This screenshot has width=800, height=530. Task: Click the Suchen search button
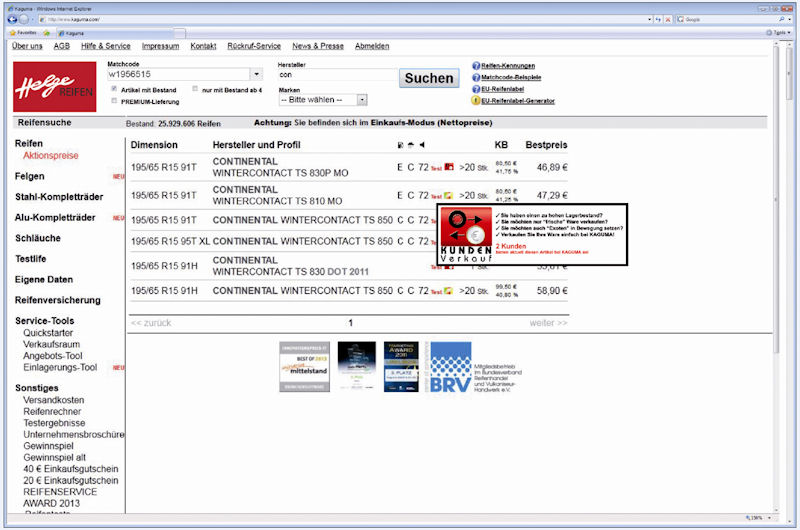coord(429,78)
